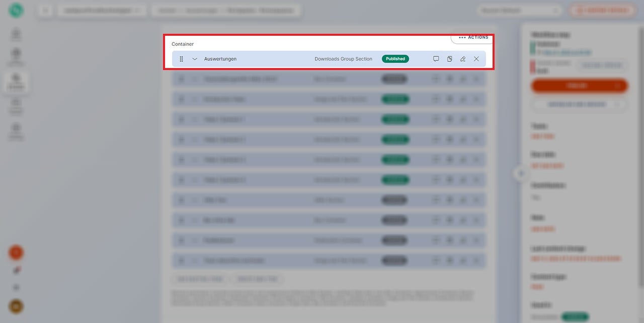This screenshot has width=644, height=323.
Task: Click the green Published status badge
Action: pyautogui.click(x=395, y=59)
